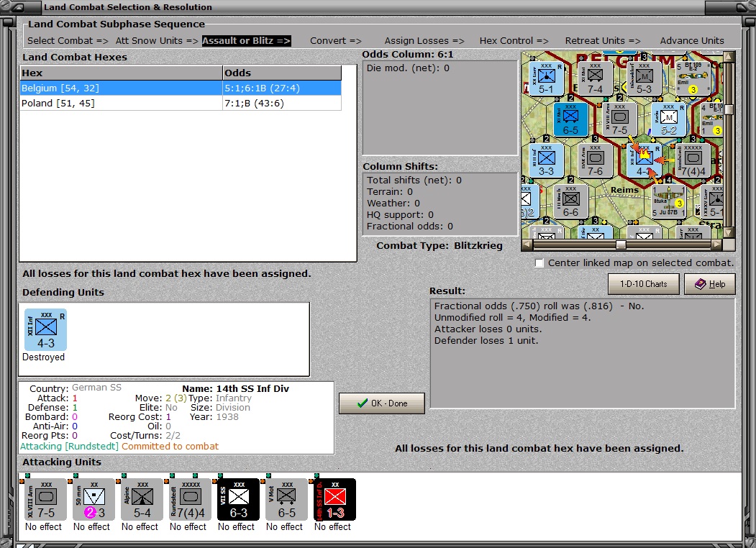Click the Bf 109 E-2 Emil fighter

[x=693, y=78]
